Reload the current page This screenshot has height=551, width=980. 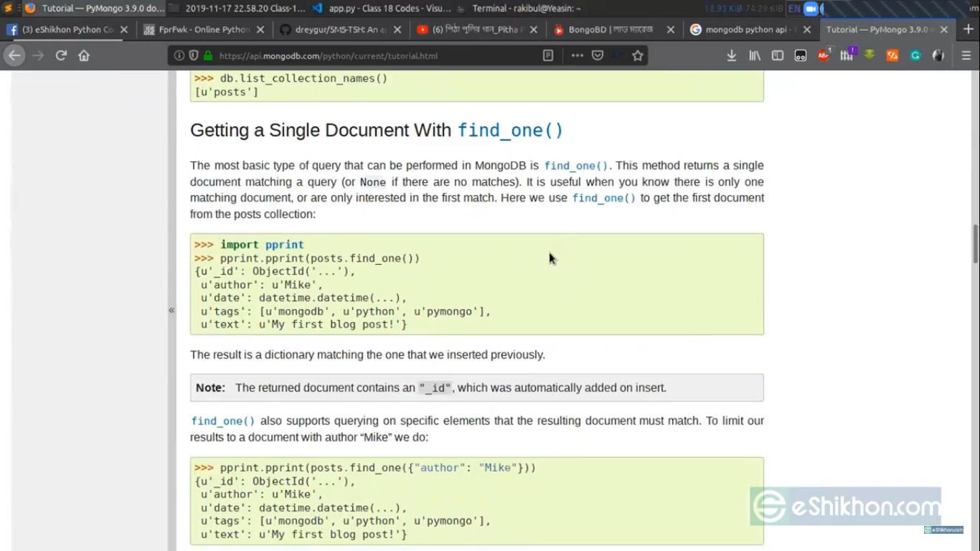point(61,55)
